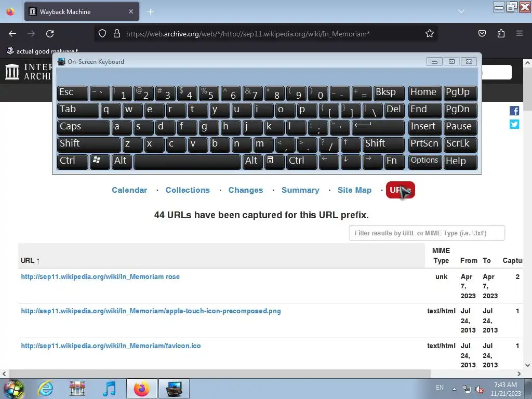This screenshot has width=532, height=399.
Task: Sort by the From column header
Action: pos(469,261)
